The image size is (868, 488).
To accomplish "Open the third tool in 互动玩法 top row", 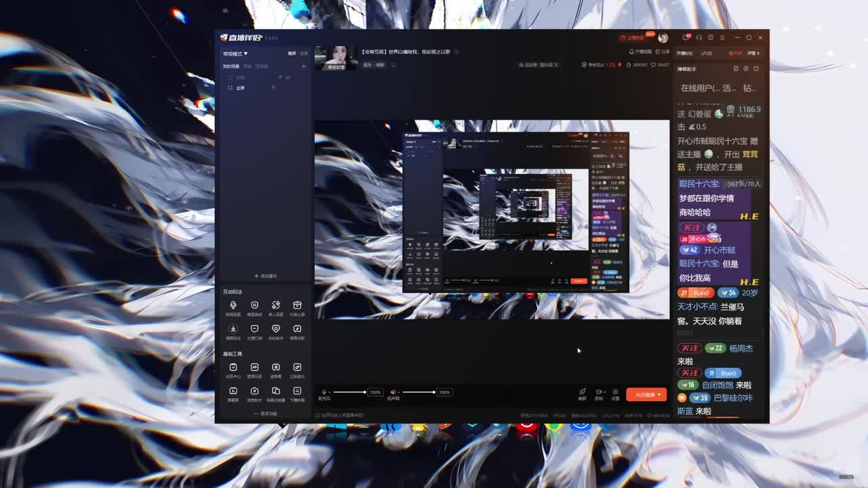I will click(276, 308).
